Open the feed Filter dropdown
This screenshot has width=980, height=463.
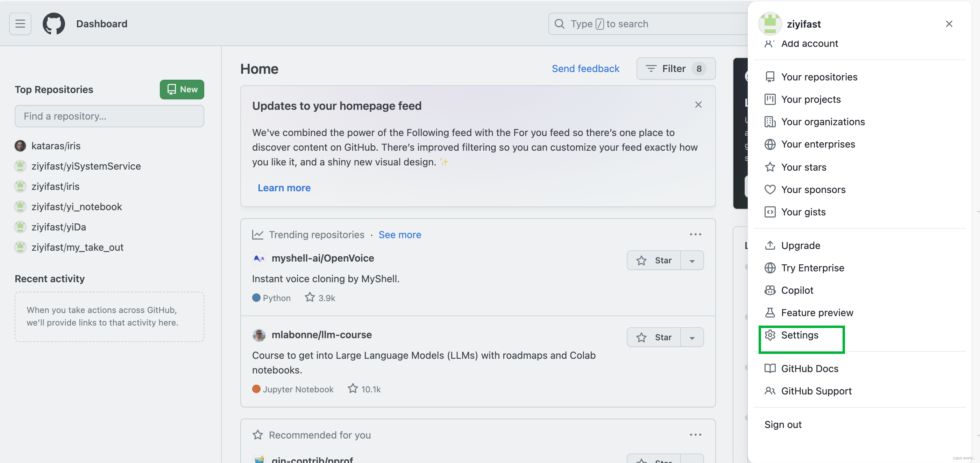676,69
